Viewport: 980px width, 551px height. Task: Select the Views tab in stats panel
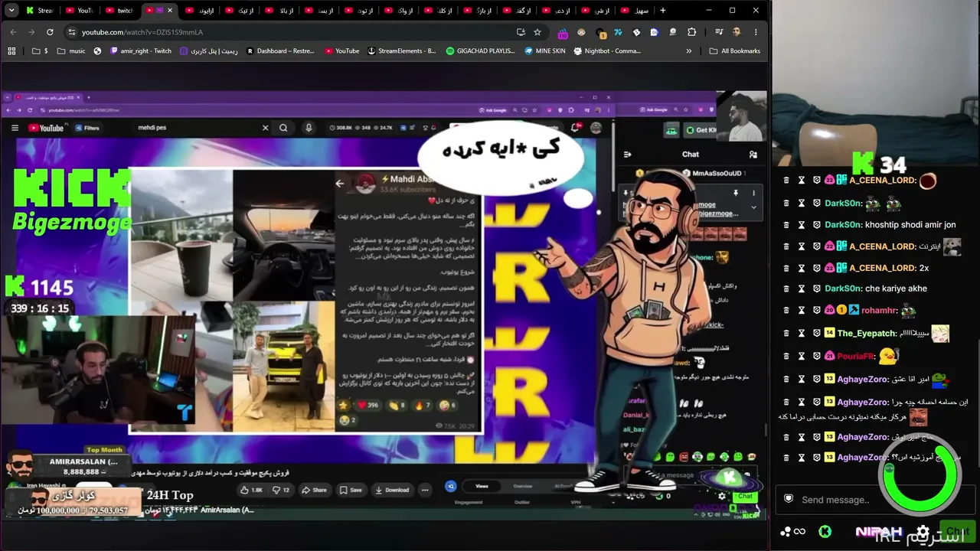(482, 486)
